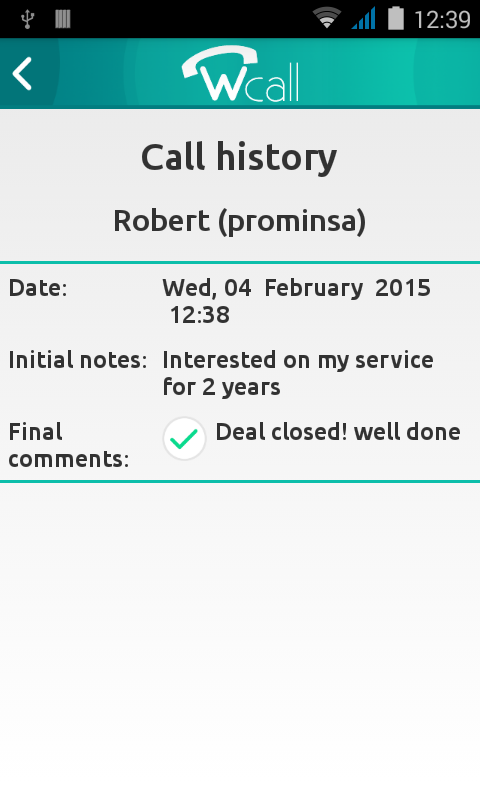The height and width of the screenshot is (800, 480).
Task: Select the "Deal closed! well done" comment
Action: [338, 432]
